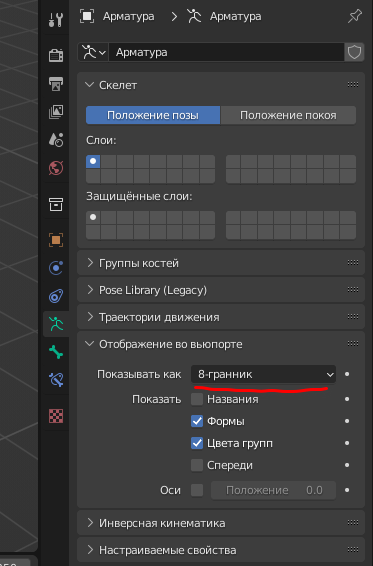The width and height of the screenshot is (373, 566).
Task: Open the Texture properties tab
Action: pos(56,416)
